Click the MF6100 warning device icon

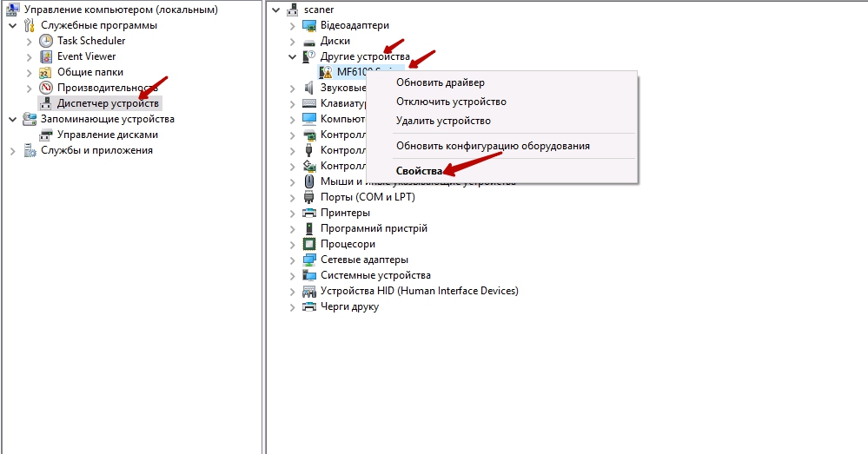coord(327,72)
